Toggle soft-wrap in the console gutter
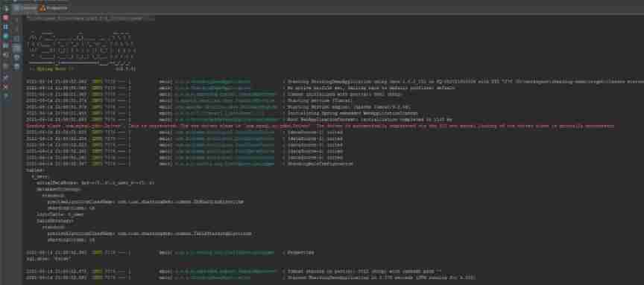Screen dimensions: 644x285 pyautogui.click(x=16, y=39)
